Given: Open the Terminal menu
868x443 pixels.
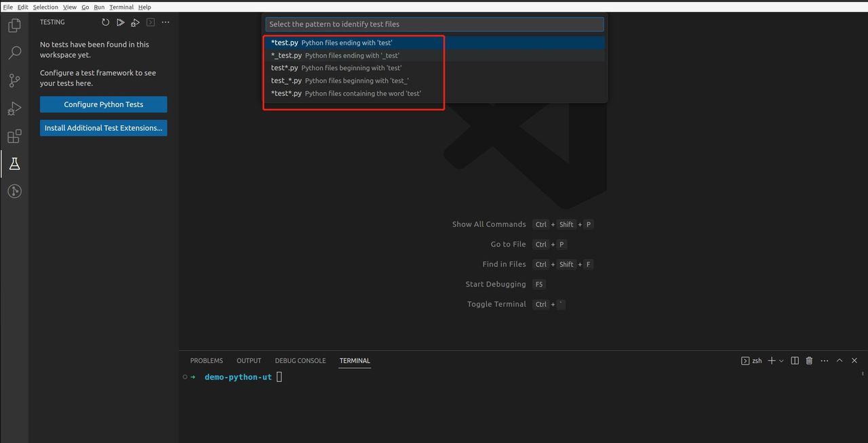Looking at the screenshot, I should coord(121,7).
